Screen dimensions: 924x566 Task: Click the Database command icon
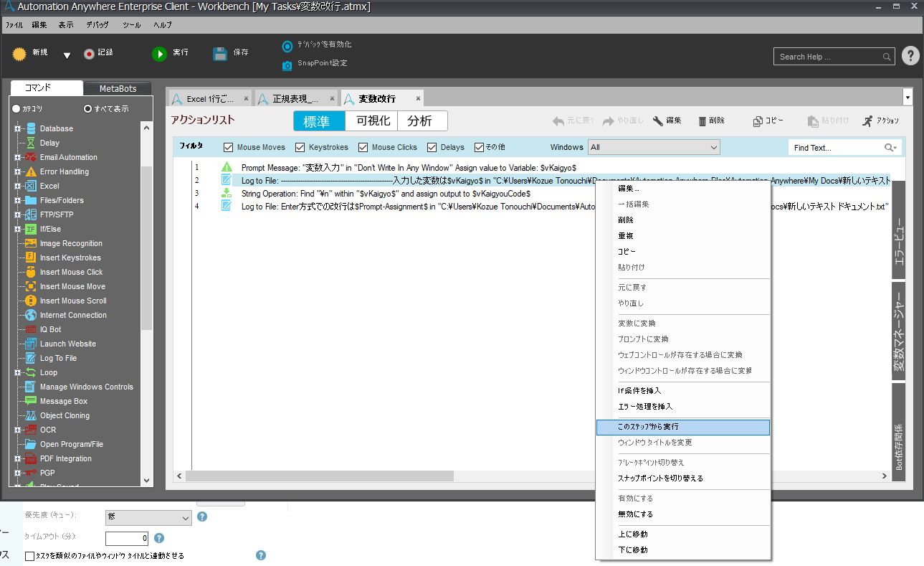coord(31,128)
